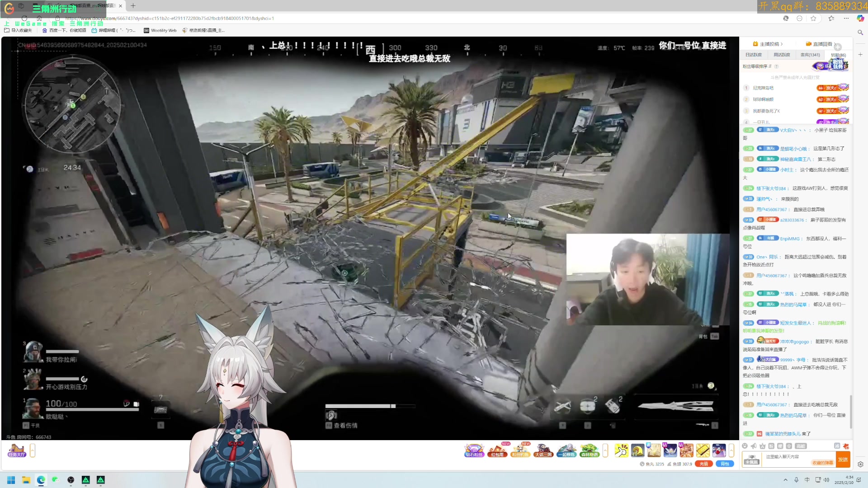Switch to the 钻粉(86) tab
Viewport: 868px width, 488px height.
tap(838, 55)
